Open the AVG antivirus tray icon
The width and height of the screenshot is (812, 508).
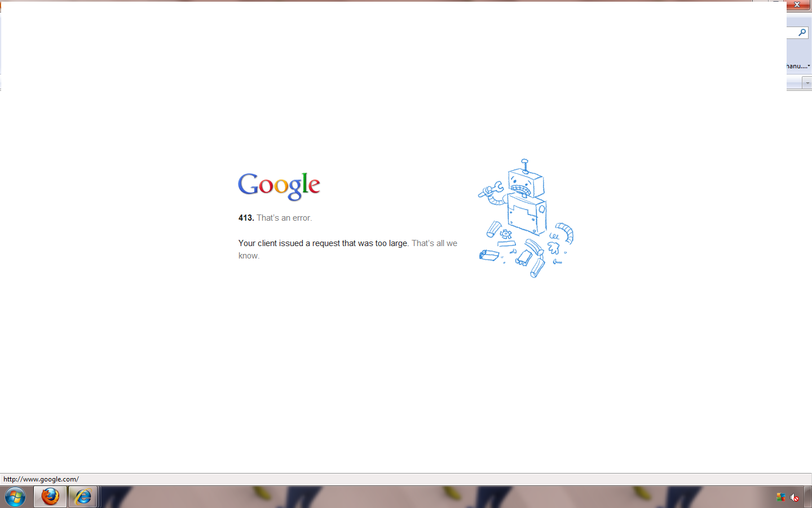[x=781, y=497]
